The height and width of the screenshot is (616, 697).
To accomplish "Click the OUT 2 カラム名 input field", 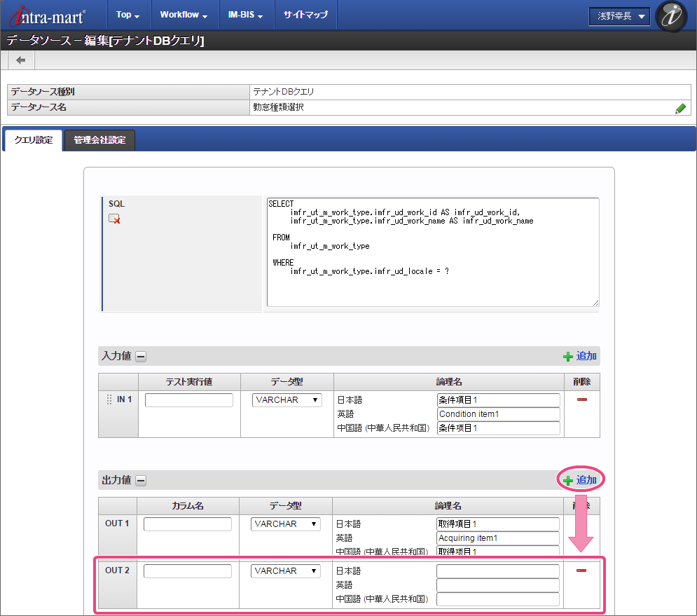I will tap(188, 571).
